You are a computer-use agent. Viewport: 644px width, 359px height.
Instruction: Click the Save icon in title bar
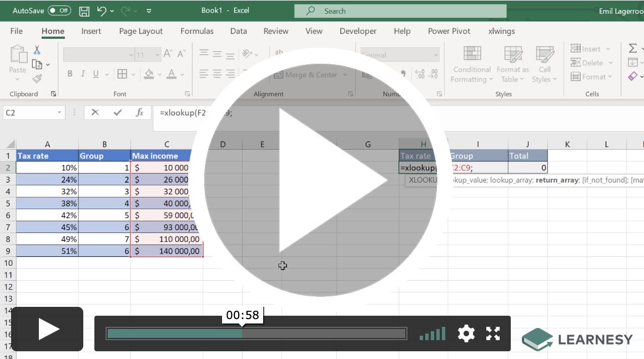click(x=84, y=11)
